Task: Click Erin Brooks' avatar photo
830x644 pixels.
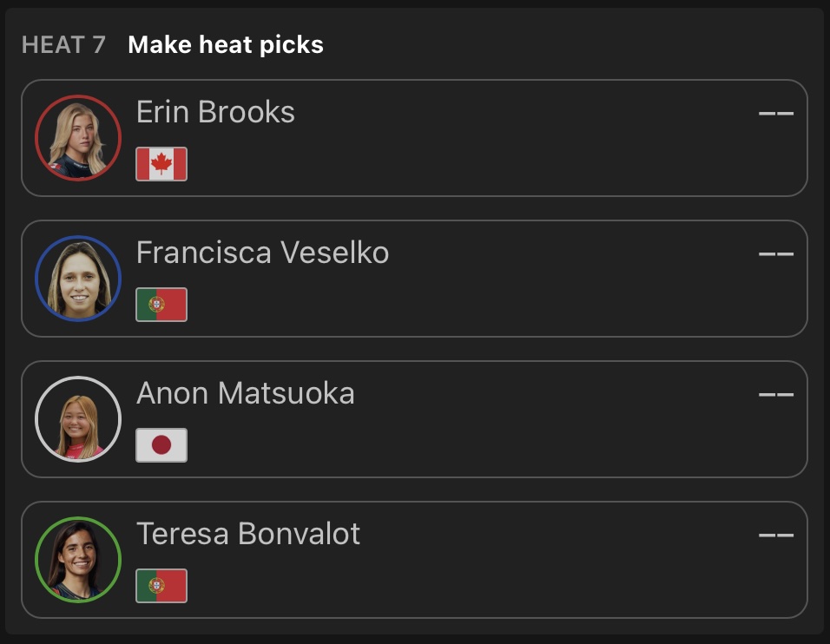Action: pyautogui.click(x=78, y=138)
